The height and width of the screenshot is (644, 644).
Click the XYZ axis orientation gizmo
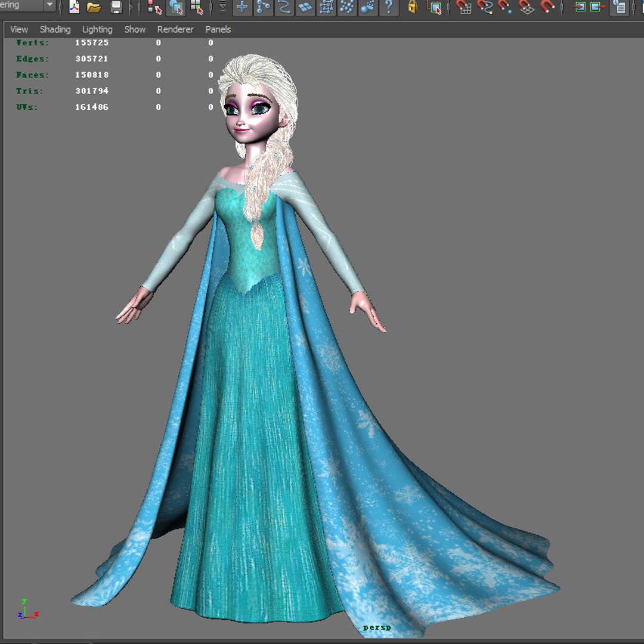tap(28, 609)
